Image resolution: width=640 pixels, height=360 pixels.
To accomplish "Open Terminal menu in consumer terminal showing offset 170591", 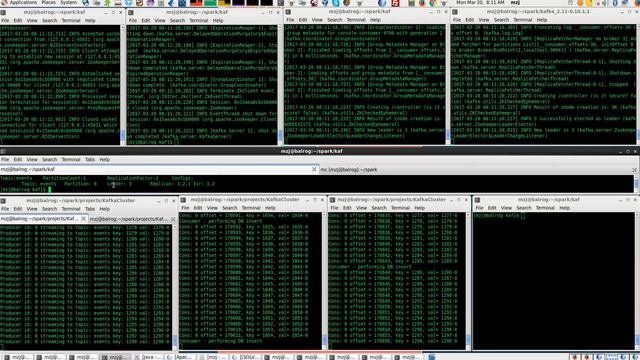I will [251, 208].
